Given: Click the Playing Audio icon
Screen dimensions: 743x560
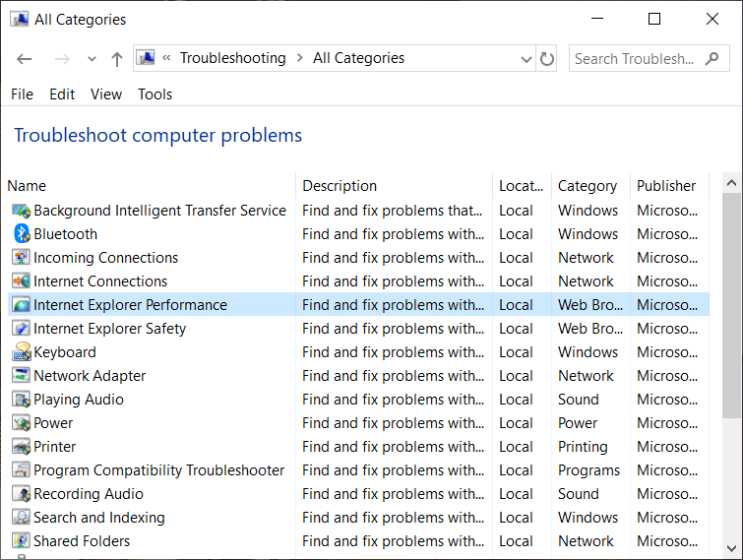Looking at the screenshot, I should (22, 400).
